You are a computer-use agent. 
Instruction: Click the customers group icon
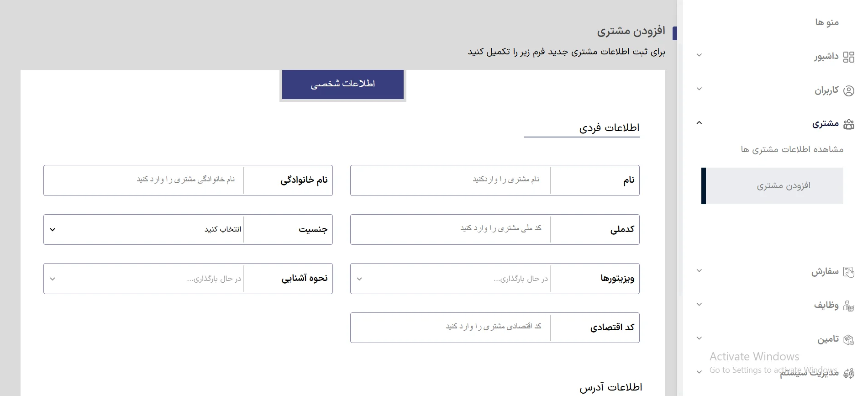848,124
